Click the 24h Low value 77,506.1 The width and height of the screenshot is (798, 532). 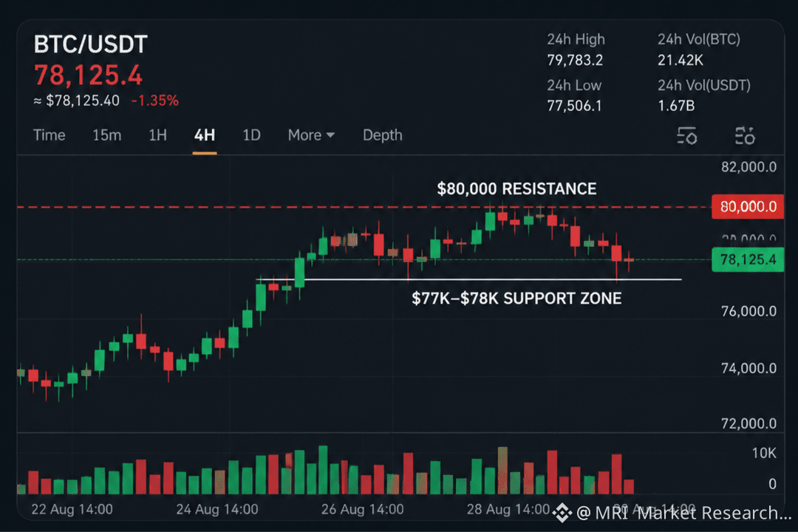[574, 106]
